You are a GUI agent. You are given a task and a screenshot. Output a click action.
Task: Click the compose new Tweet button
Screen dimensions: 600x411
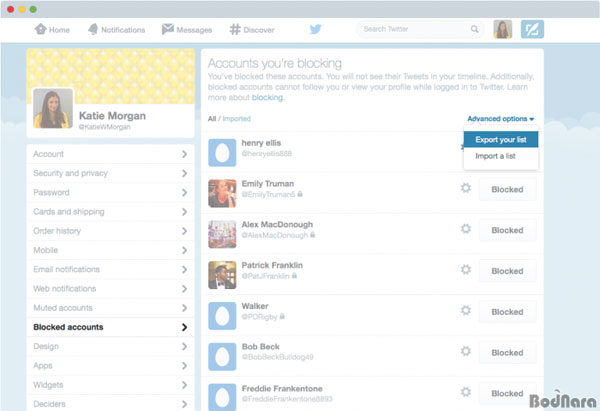point(532,29)
